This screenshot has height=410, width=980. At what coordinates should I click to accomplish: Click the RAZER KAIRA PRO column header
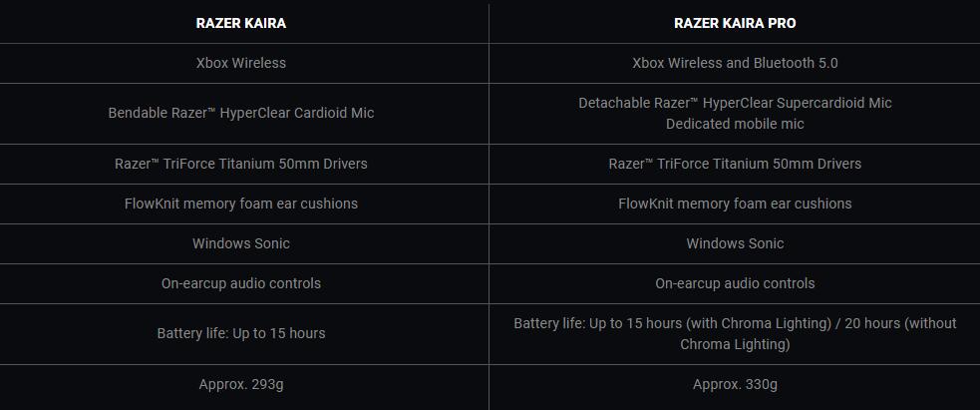coord(735,23)
